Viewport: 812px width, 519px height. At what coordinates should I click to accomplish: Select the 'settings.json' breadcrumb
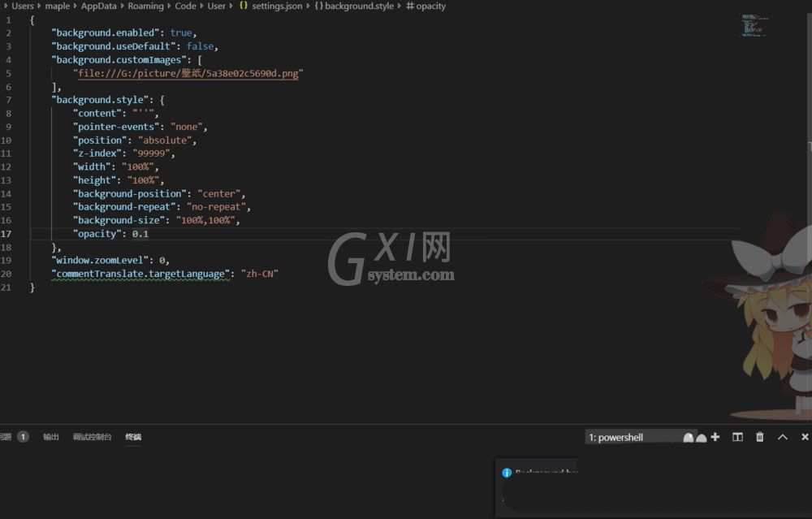(277, 6)
